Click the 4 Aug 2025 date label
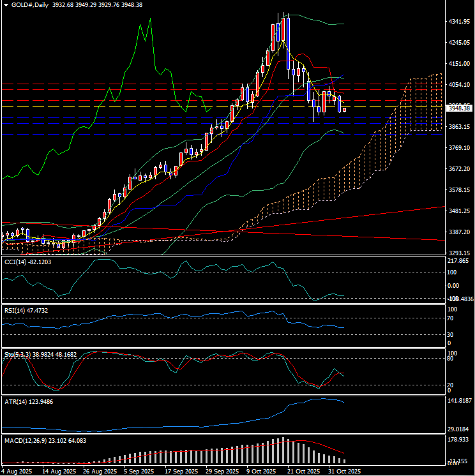The width and height of the screenshot is (475, 476). [x=17, y=471]
